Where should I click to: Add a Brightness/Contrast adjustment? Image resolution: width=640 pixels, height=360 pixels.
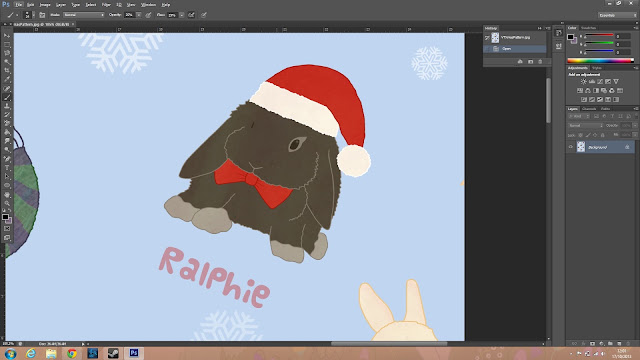[584, 82]
